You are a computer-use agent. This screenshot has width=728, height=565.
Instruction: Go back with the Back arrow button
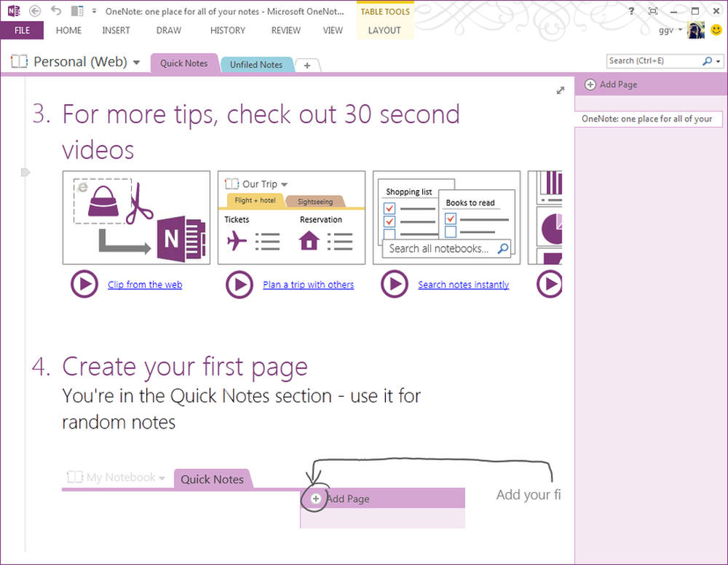pos(35,11)
